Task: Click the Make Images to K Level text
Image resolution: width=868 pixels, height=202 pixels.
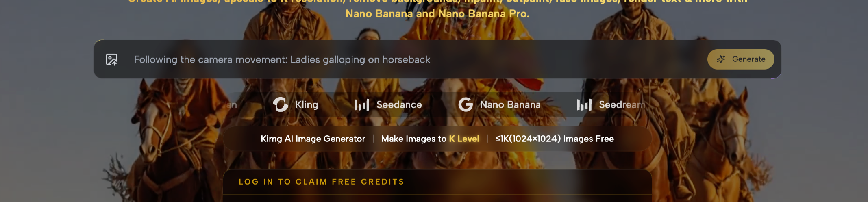Action: click(x=430, y=139)
